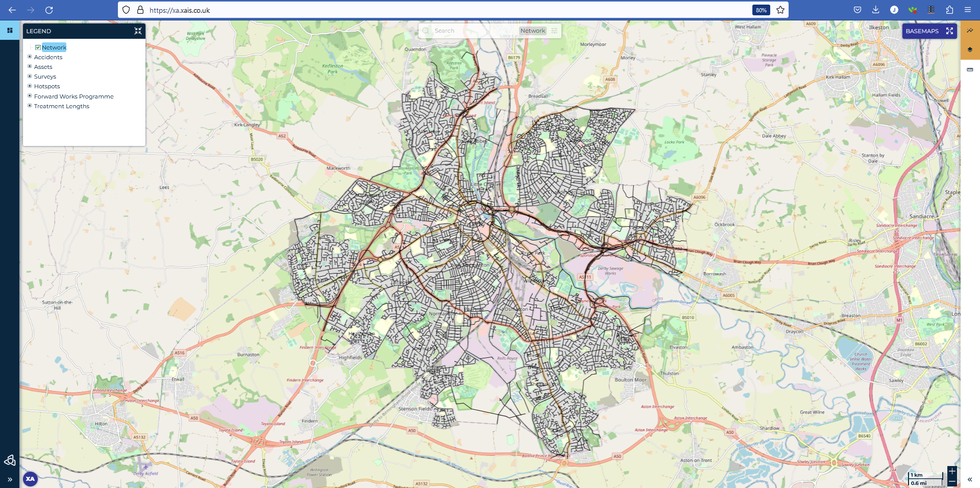
Task: Open search filter options icon
Action: (554, 31)
